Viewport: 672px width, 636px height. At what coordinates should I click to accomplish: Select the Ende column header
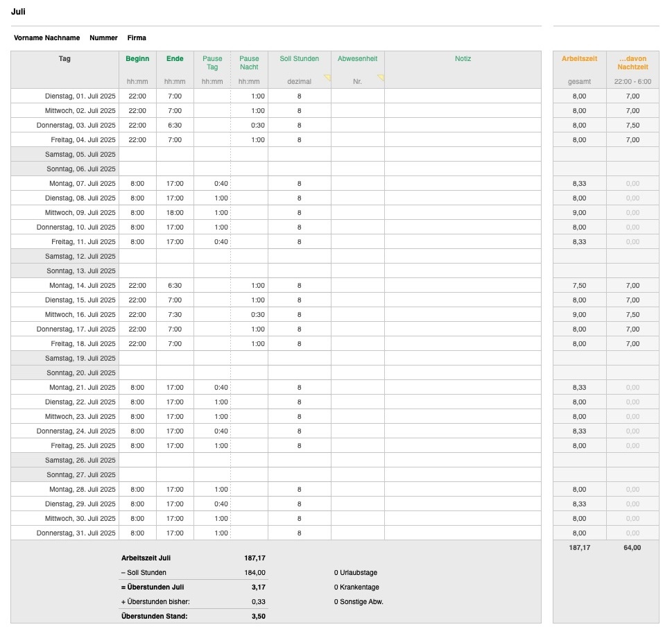[x=175, y=59]
